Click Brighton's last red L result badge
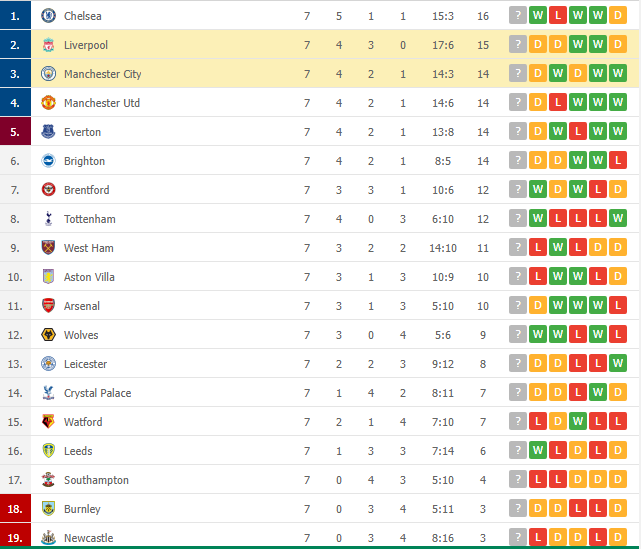The height and width of the screenshot is (549, 641). coord(618,160)
